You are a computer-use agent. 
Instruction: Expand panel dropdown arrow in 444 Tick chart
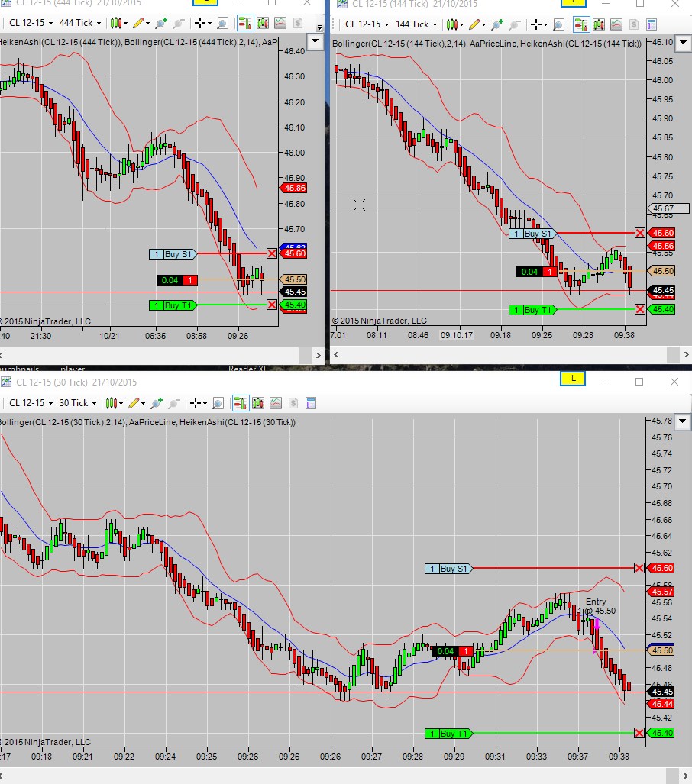(315, 41)
